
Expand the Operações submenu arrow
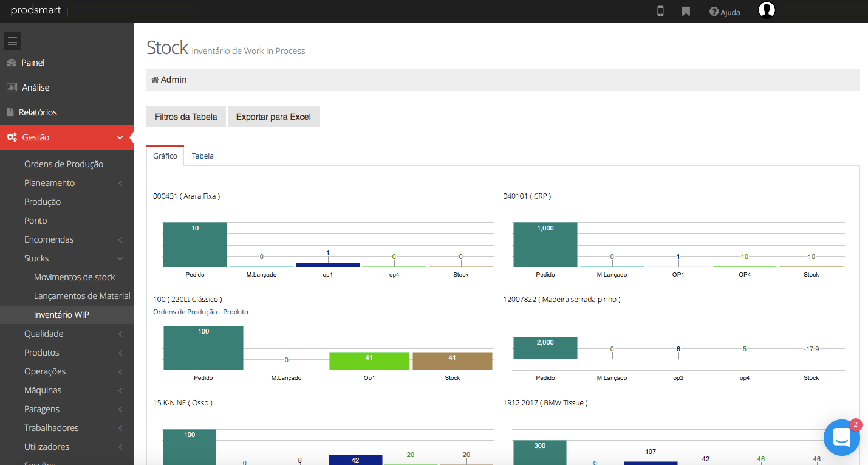click(120, 372)
